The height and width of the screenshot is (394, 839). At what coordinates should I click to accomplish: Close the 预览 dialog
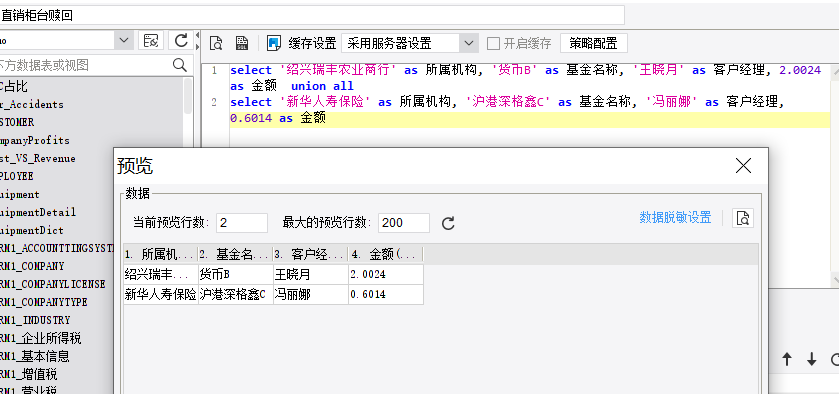point(743,166)
